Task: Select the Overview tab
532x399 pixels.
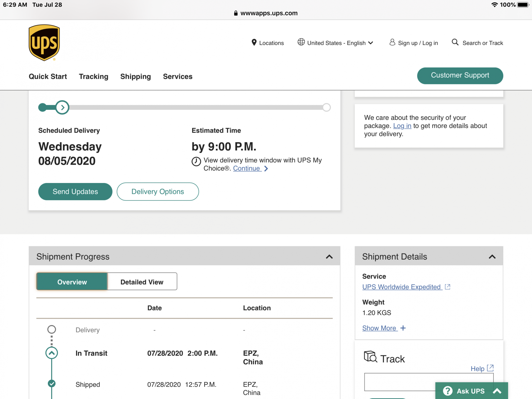Action: point(72,281)
